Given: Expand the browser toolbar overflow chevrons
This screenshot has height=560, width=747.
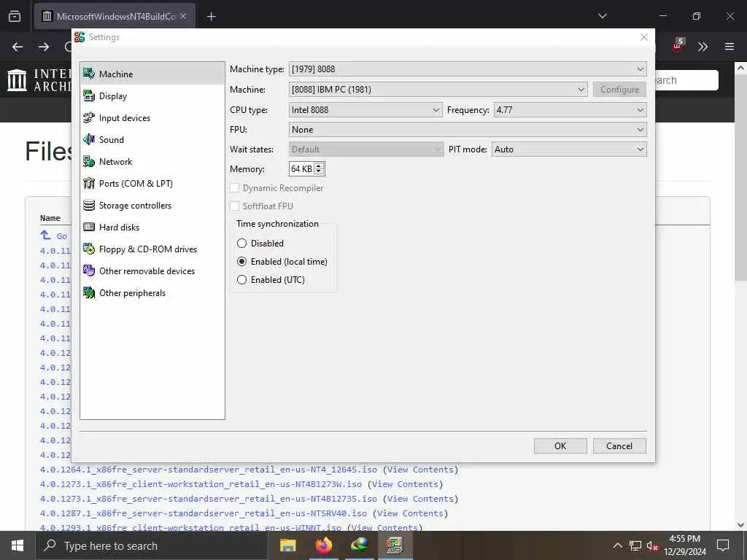Looking at the screenshot, I should click(x=703, y=47).
